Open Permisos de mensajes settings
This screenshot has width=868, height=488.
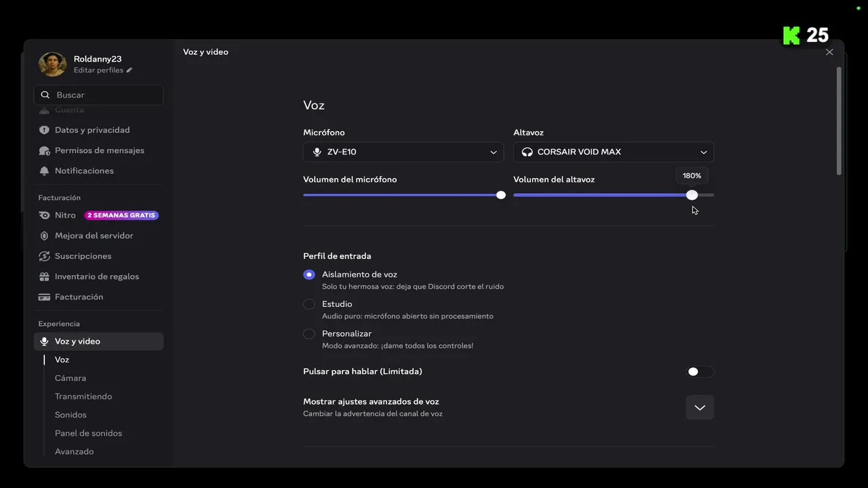(98, 150)
